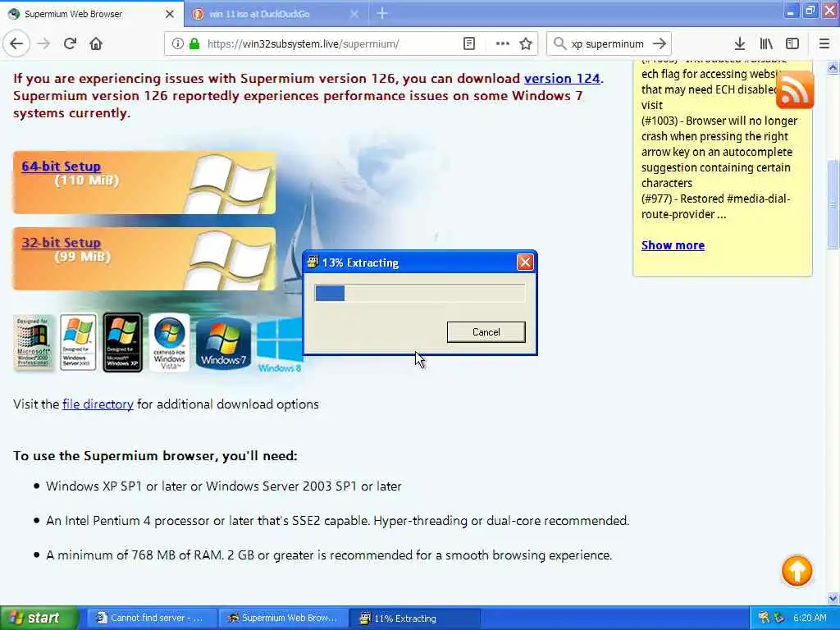Bookmark this page with the star
Image resolution: width=840 pixels, height=630 pixels.
pos(526,44)
